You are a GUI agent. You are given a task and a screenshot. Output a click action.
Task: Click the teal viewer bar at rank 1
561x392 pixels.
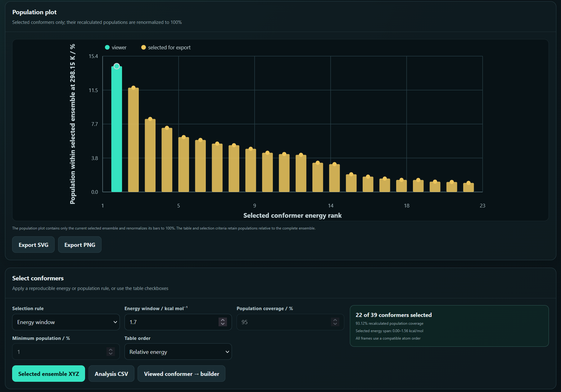click(117, 129)
